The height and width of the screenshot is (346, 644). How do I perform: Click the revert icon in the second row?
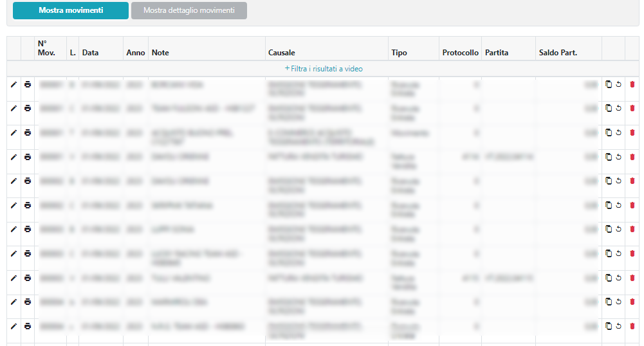coord(618,108)
